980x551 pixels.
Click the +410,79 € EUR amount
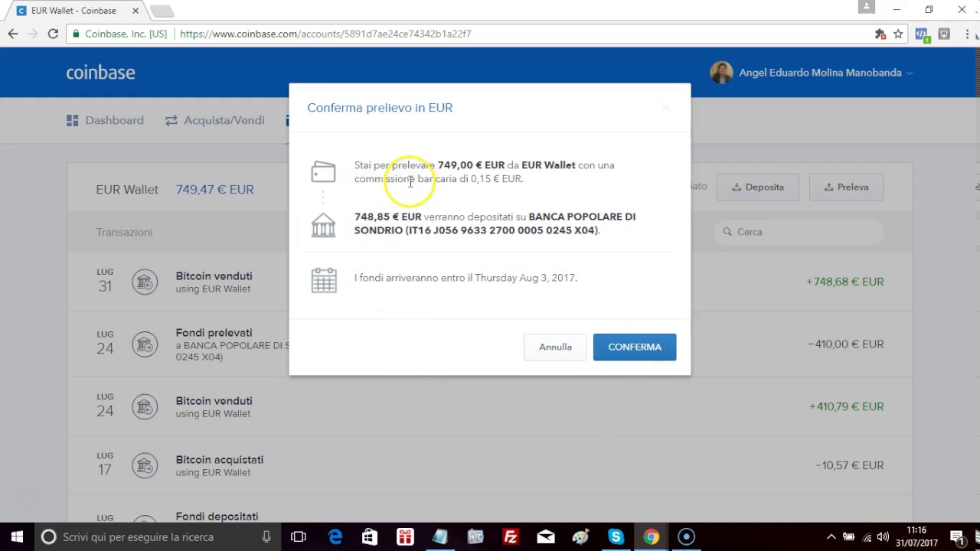tap(846, 406)
